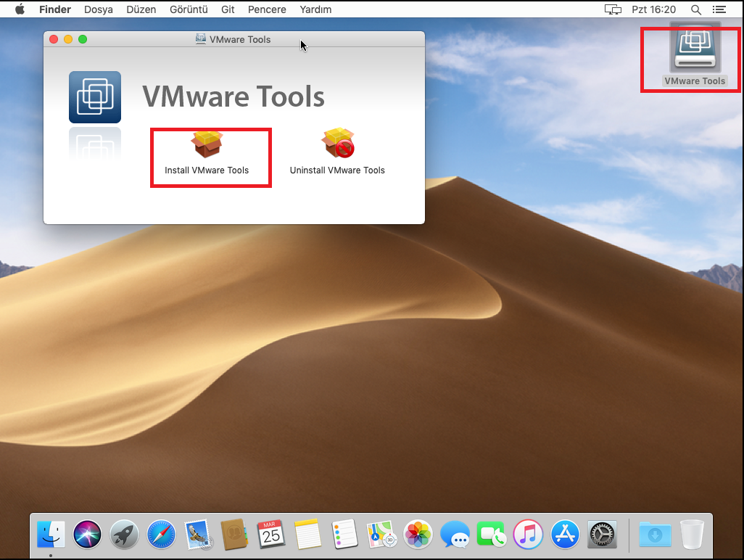Screen dimensions: 744x560
Task: Open the Mail stamp icon in Dock
Action: [x=198, y=535]
